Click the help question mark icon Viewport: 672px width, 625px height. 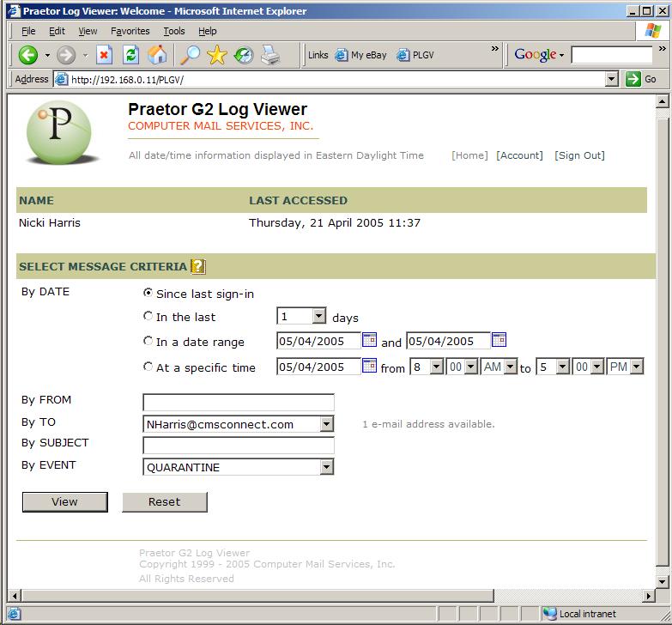pos(198,267)
